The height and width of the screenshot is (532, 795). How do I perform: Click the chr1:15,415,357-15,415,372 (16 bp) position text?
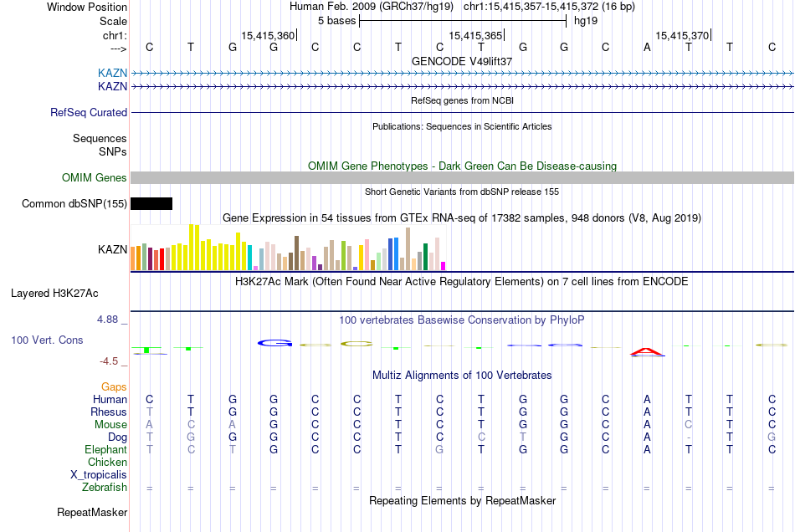click(x=549, y=7)
